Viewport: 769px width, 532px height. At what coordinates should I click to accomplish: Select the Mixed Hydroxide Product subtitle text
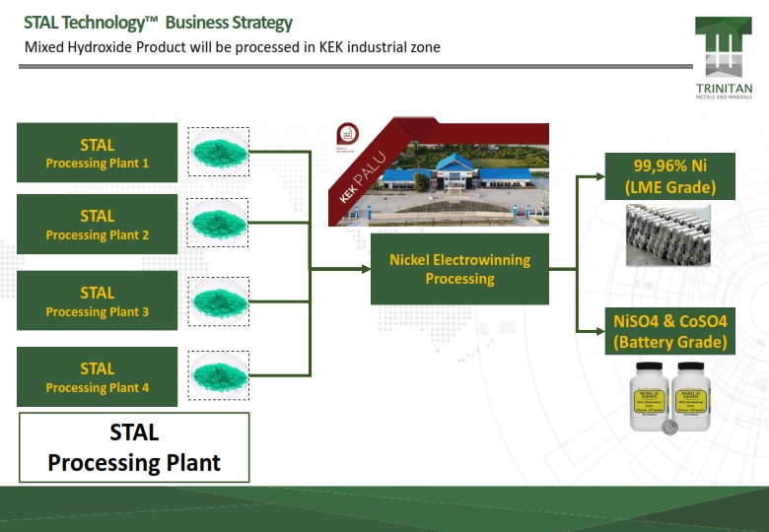pos(232,47)
